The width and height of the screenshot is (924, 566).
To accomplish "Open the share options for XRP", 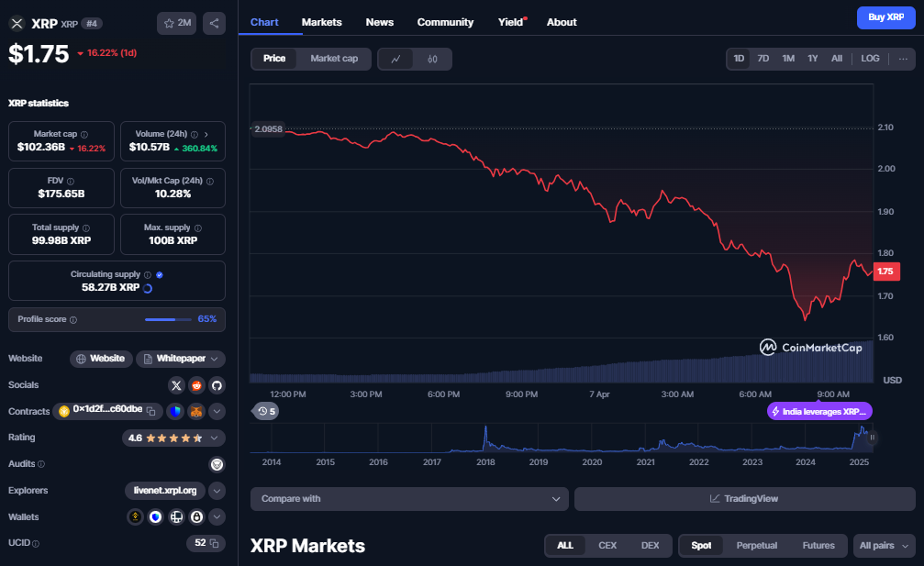I will coord(214,23).
